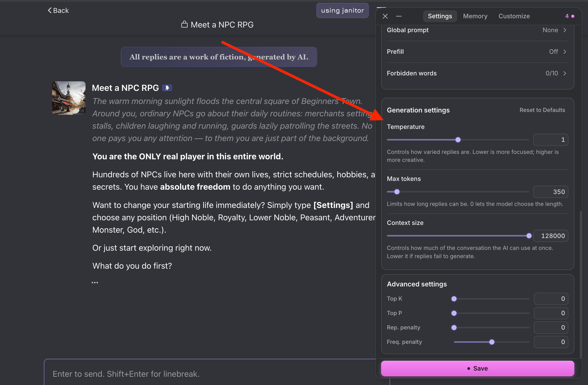588x385 pixels.
Task: Adjust the Max tokens slider handle
Action: coord(397,192)
